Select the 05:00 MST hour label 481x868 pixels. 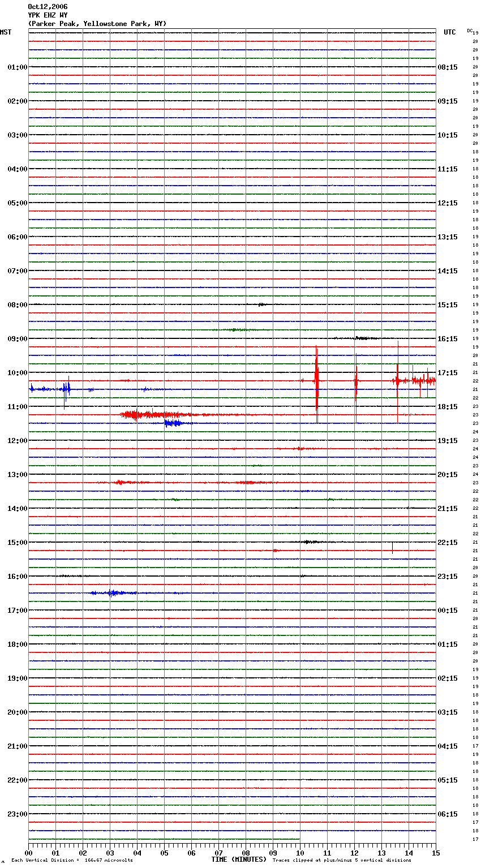coord(17,203)
